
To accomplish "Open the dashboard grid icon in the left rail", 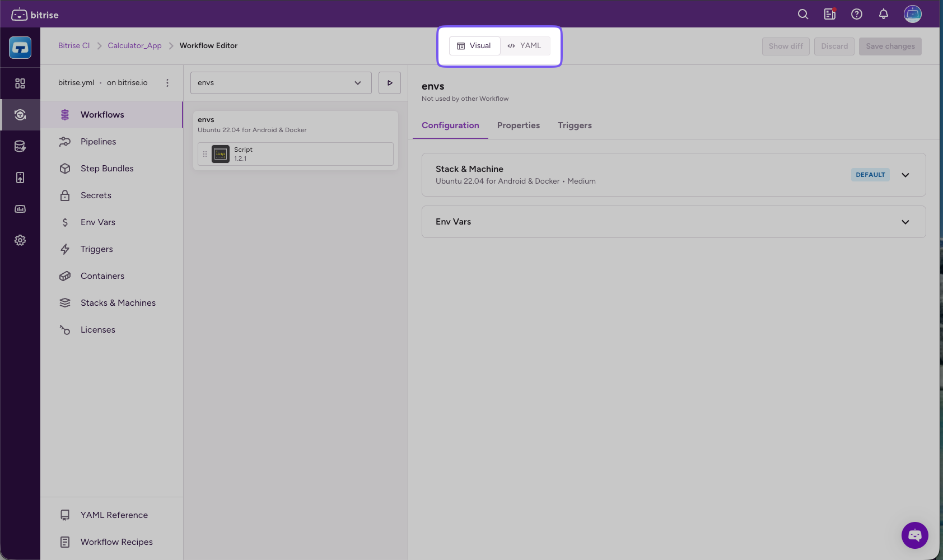I will 20,83.
